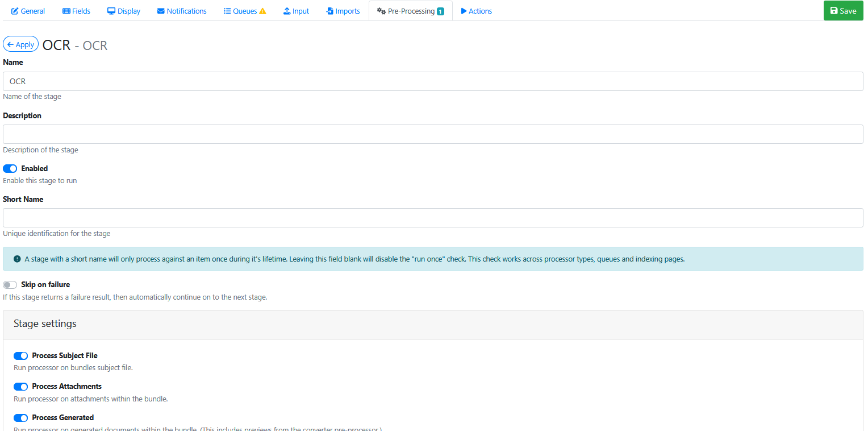Screen dimensions: 868x431
Task: Toggle the Process Generated switch
Action: click(x=20, y=418)
